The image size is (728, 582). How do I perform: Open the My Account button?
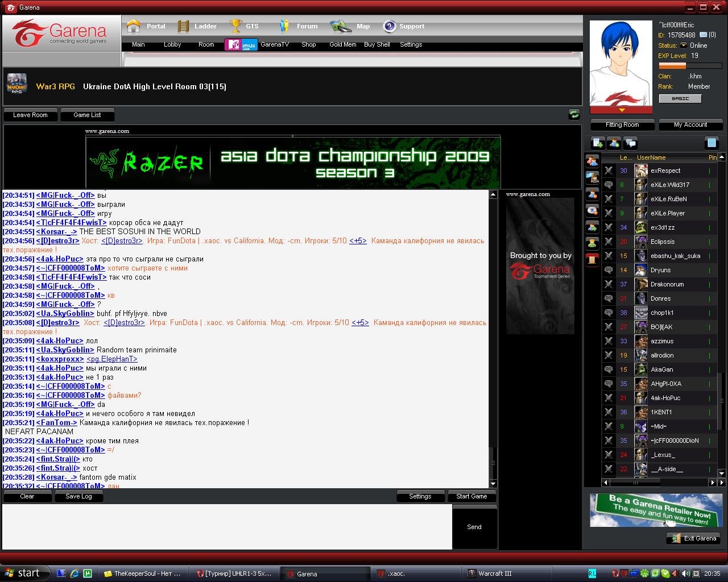click(x=690, y=124)
